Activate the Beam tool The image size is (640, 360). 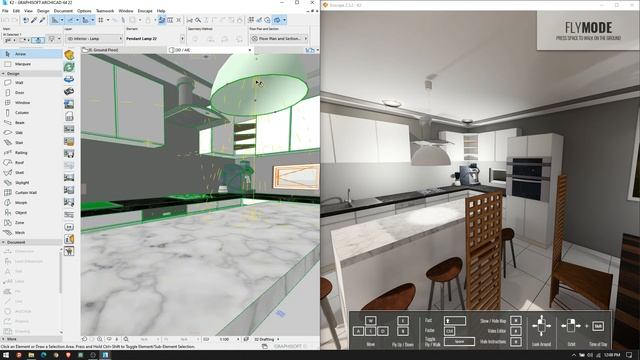(x=31, y=122)
